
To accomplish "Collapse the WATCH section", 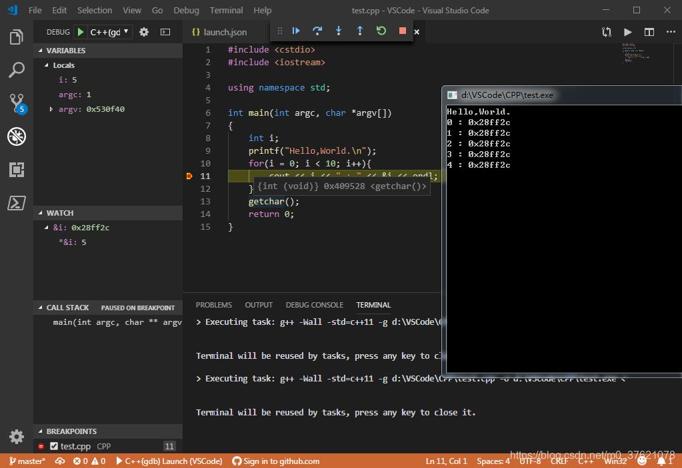I will tap(108, 213).
